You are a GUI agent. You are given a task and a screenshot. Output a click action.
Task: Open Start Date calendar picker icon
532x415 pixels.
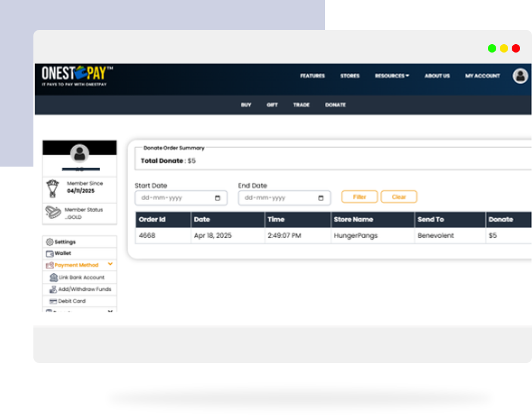coord(218,198)
